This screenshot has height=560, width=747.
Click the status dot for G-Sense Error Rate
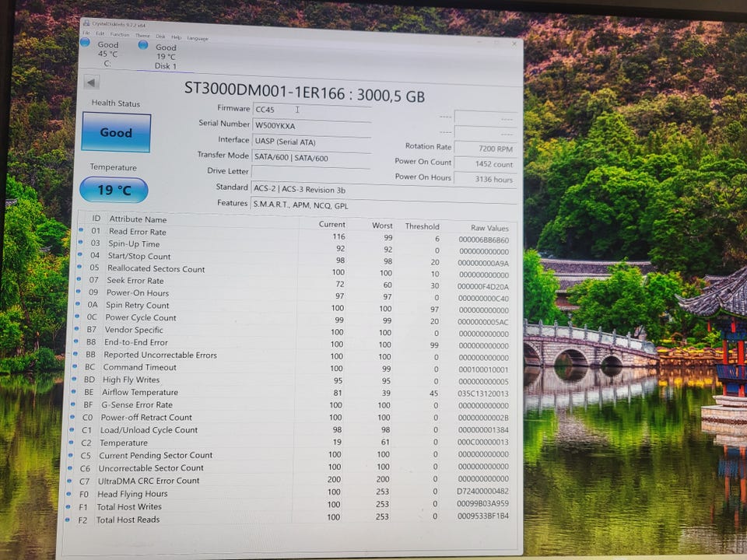tap(73, 404)
